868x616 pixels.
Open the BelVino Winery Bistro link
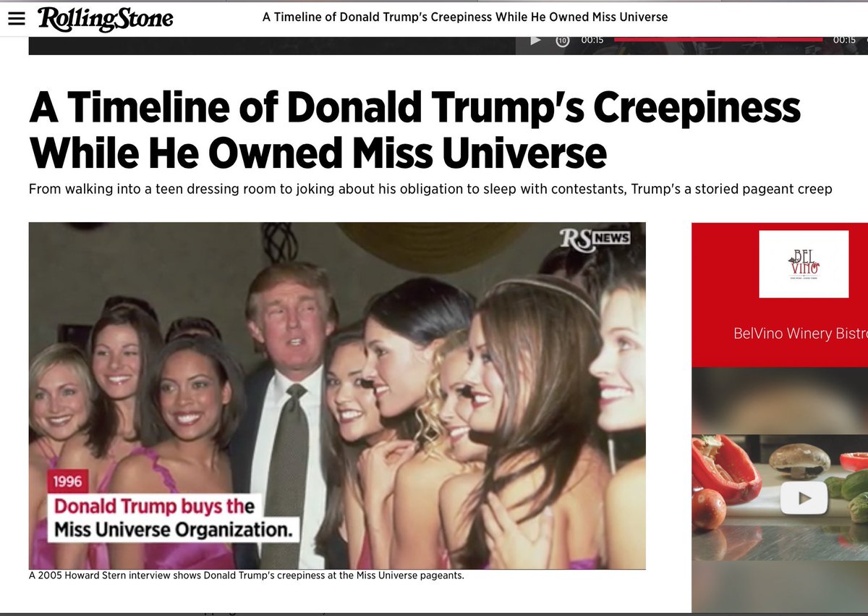pyautogui.click(x=800, y=334)
